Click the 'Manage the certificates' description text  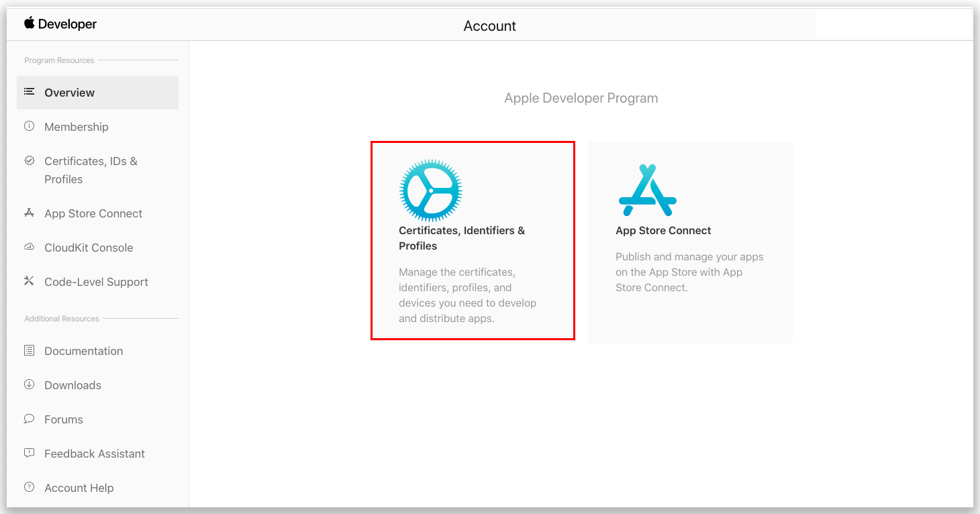(x=468, y=295)
